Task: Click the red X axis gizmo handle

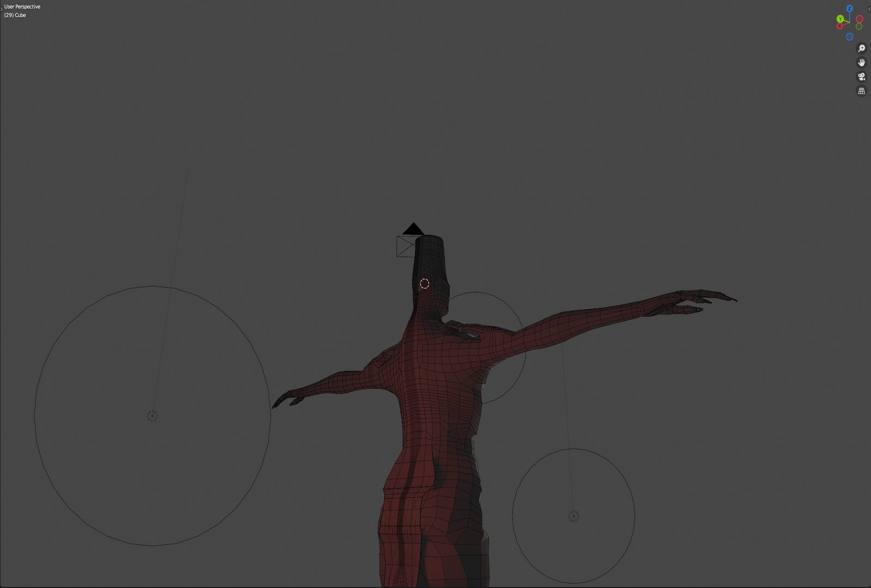Action: tap(839, 26)
